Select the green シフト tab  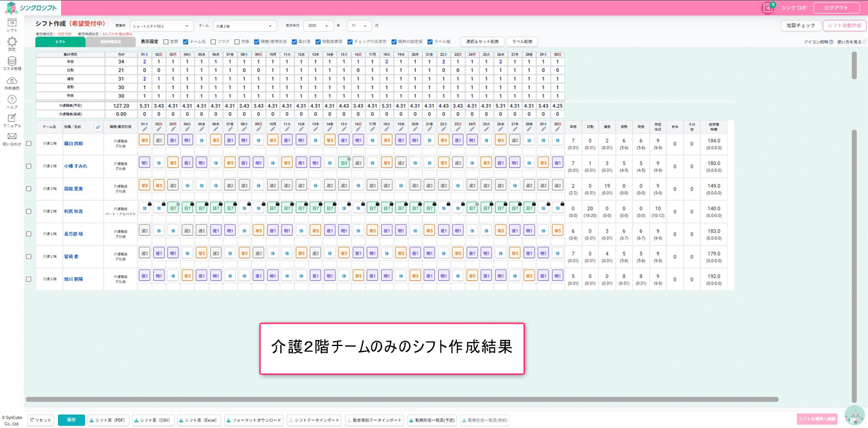[60, 42]
